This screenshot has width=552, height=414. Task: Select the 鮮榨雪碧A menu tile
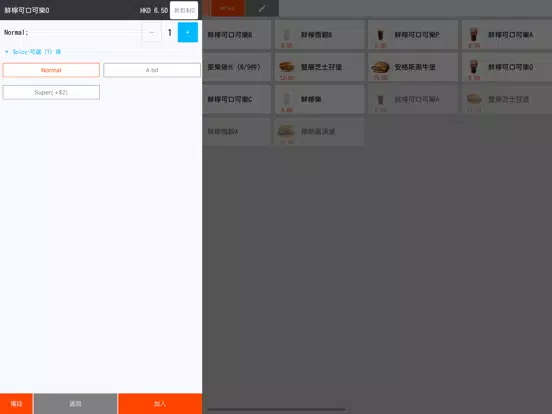(x=237, y=131)
